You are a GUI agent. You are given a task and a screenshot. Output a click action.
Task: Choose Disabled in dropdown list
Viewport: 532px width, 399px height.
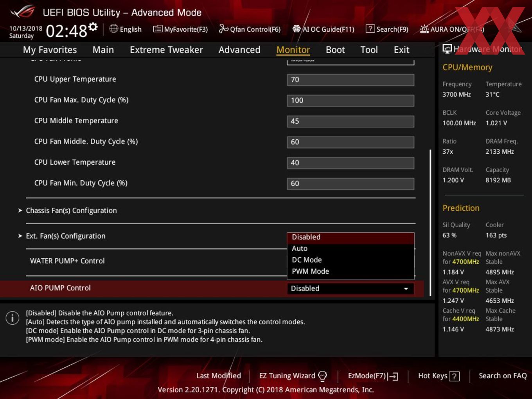tap(350, 237)
